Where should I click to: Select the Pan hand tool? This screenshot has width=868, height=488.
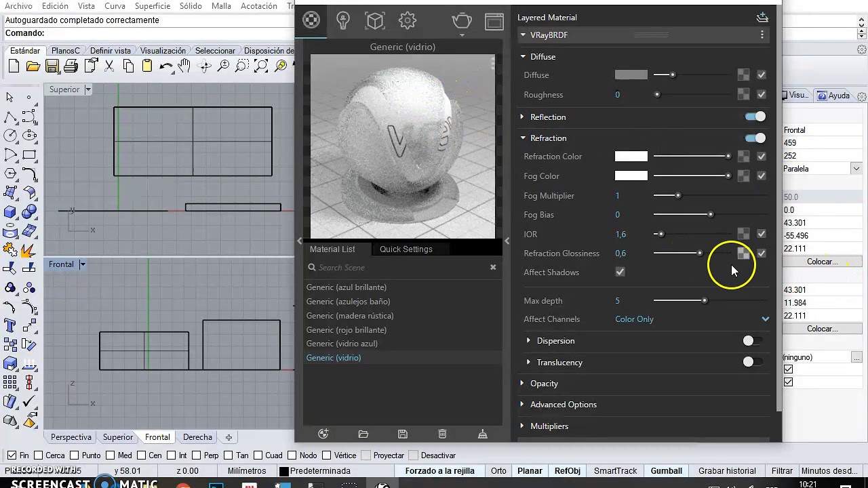point(184,66)
